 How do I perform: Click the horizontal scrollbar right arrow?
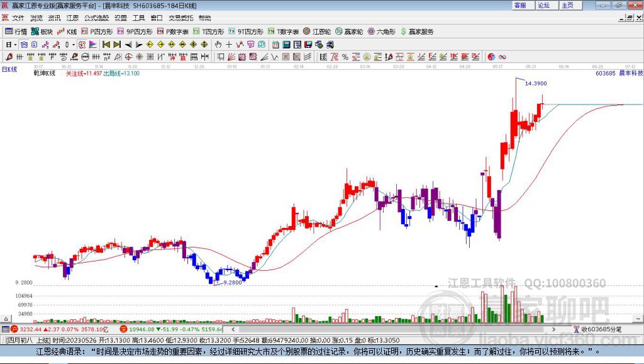(x=553, y=329)
